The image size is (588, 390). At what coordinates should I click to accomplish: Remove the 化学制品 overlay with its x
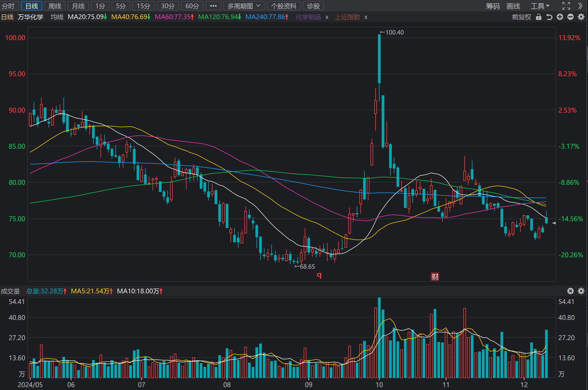[x=327, y=17]
